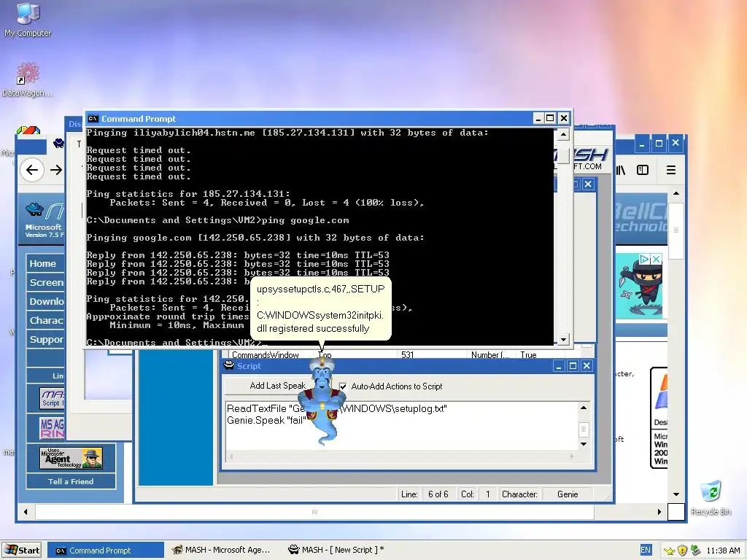The width and height of the screenshot is (747, 560).
Task: Click the AdChoices triangle icon
Action: pos(645,259)
